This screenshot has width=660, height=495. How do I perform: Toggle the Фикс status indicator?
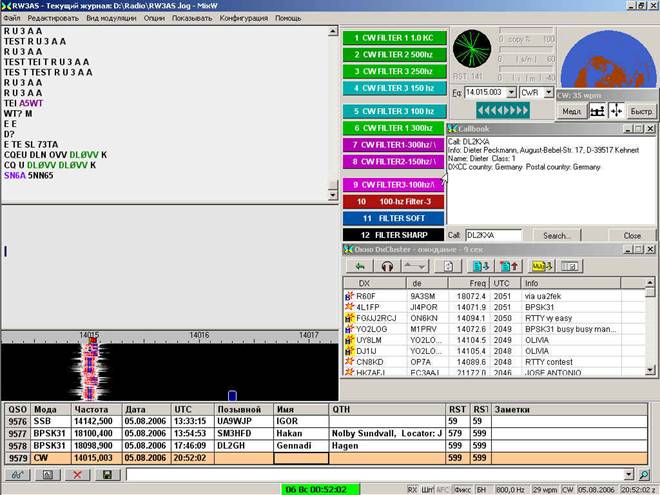coord(463,490)
